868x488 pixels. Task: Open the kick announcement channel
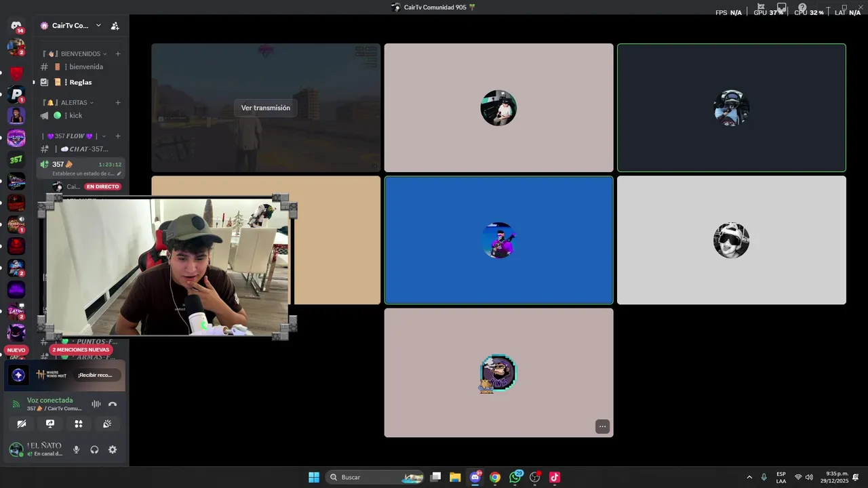(80, 115)
